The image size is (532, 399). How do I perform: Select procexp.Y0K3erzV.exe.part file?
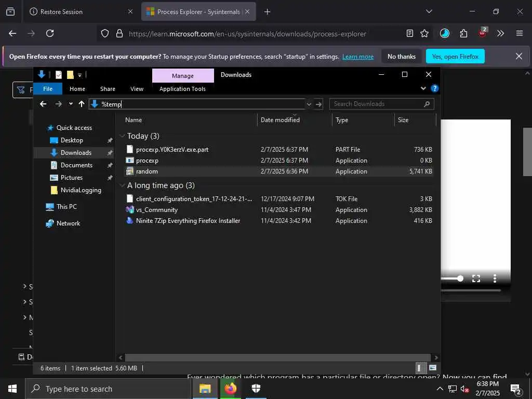tap(279, 149)
